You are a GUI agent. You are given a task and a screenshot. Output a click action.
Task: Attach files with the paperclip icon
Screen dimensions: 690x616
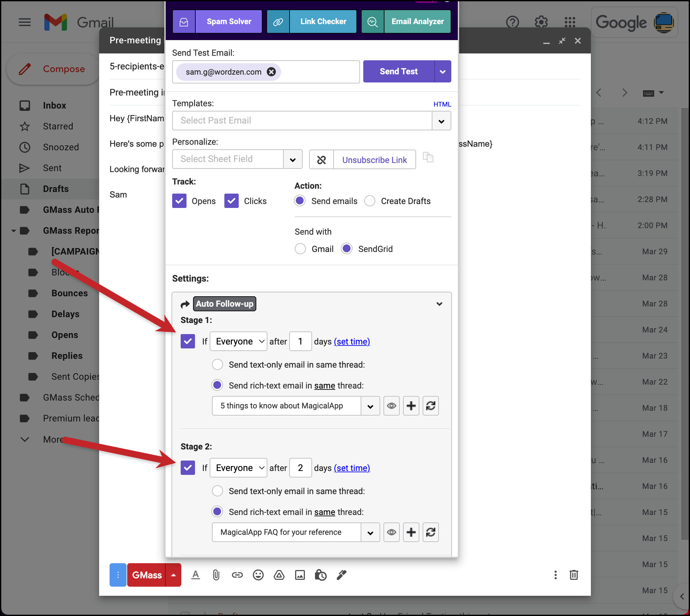(x=216, y=575)
